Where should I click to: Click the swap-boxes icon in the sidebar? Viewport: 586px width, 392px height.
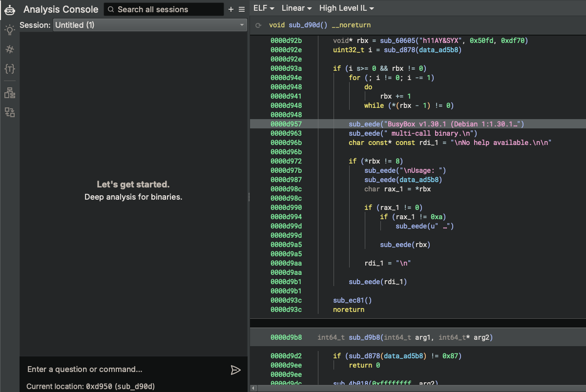coord(9,112)
